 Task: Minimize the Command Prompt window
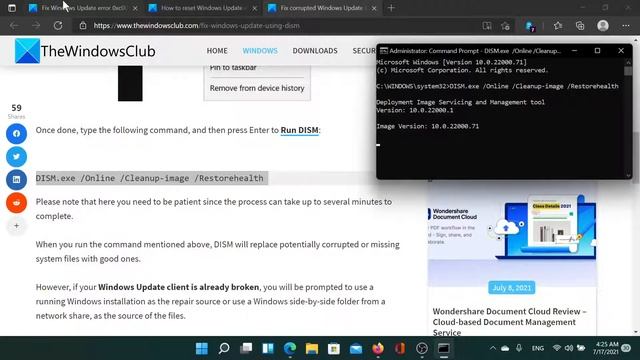(x=574, y=51)
